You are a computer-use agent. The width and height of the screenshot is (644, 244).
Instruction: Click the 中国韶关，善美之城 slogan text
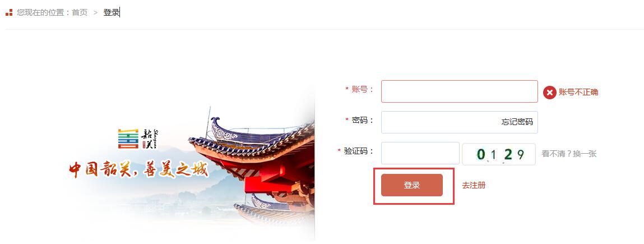(139, 169)
